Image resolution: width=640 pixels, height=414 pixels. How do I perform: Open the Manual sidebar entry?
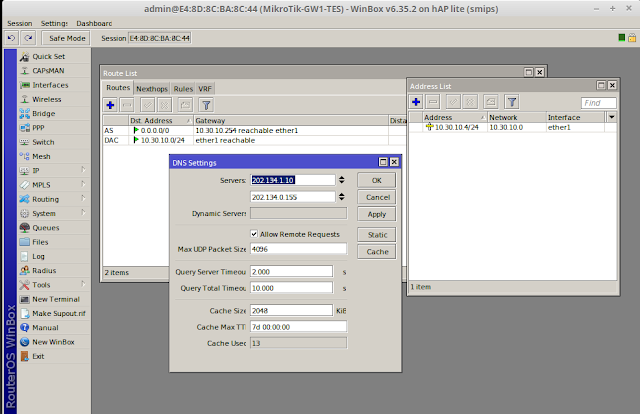pyautogui.click(x=45, y=328)
